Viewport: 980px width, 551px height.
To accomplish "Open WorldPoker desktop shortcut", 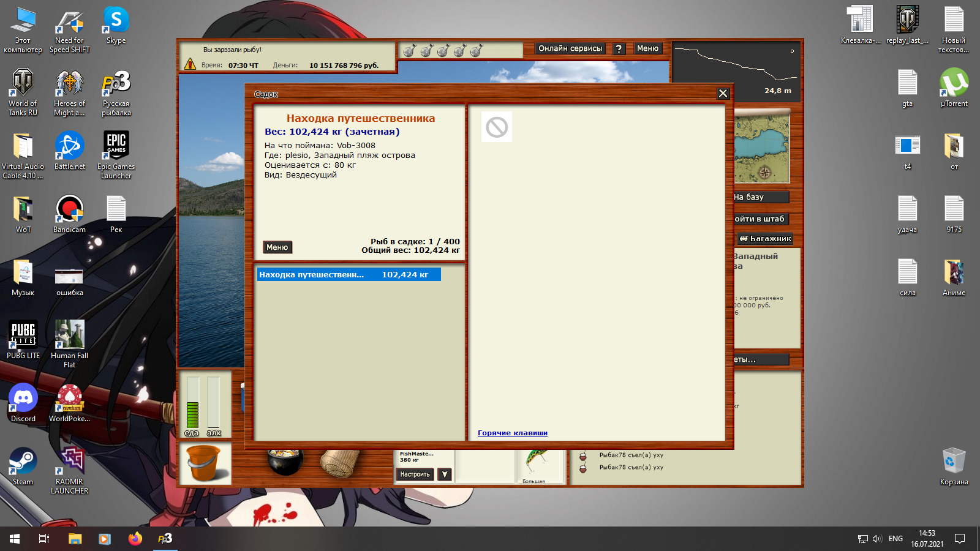I will click(x=69, y=403).
